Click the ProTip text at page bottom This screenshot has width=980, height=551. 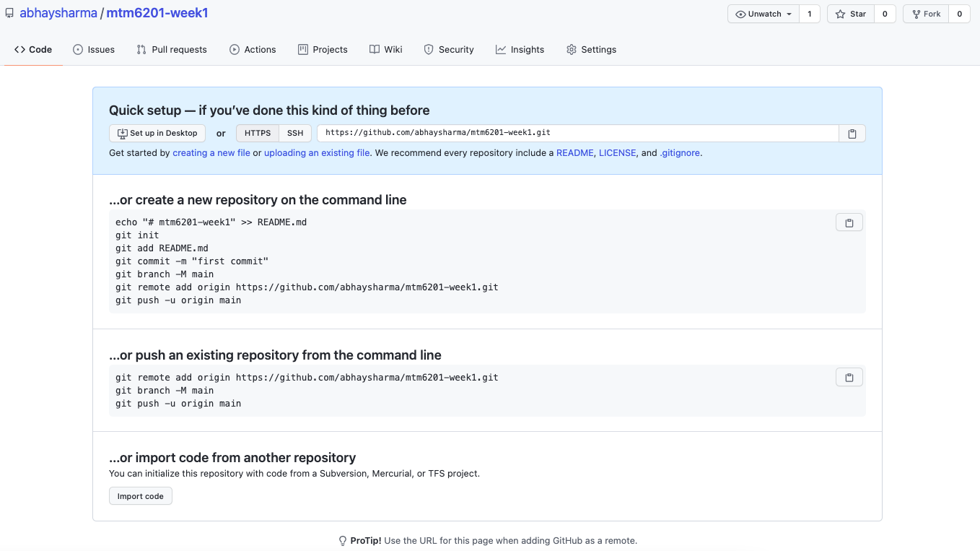[x=488, y=541]
